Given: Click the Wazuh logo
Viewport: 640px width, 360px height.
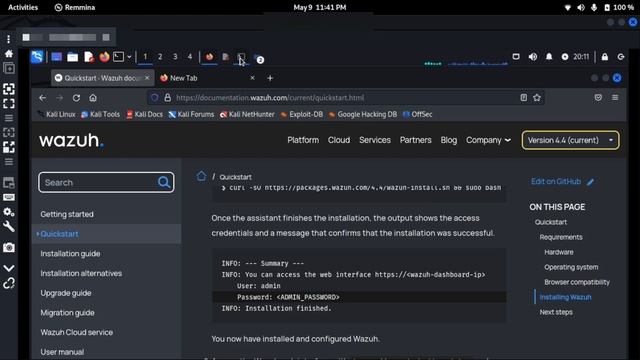Looking at the screenshot, I should click(x=71, y=140).
